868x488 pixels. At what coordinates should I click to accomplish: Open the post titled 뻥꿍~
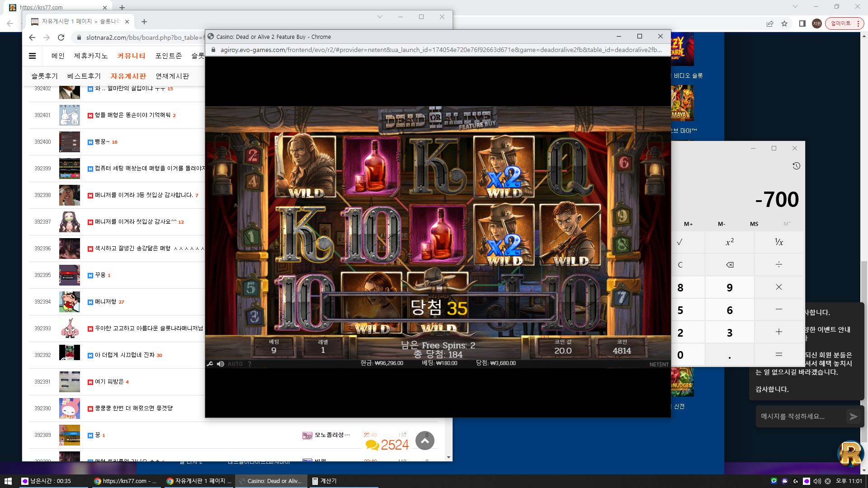(102, 142)
